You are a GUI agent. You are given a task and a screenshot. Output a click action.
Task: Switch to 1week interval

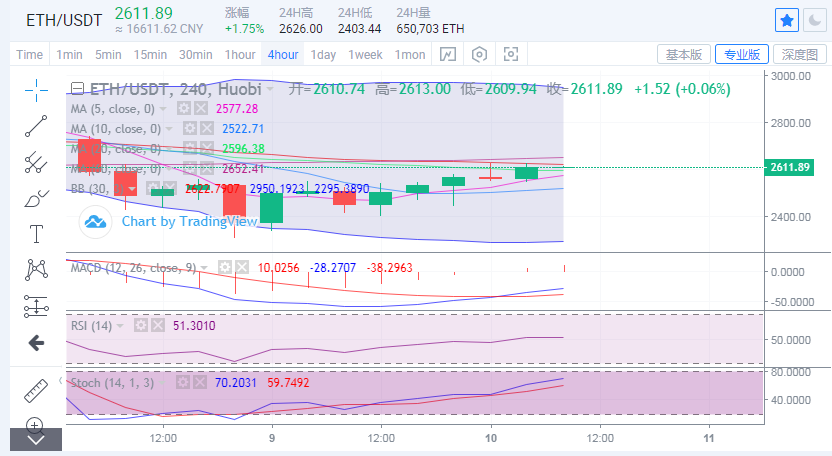(x=365, y=55)
